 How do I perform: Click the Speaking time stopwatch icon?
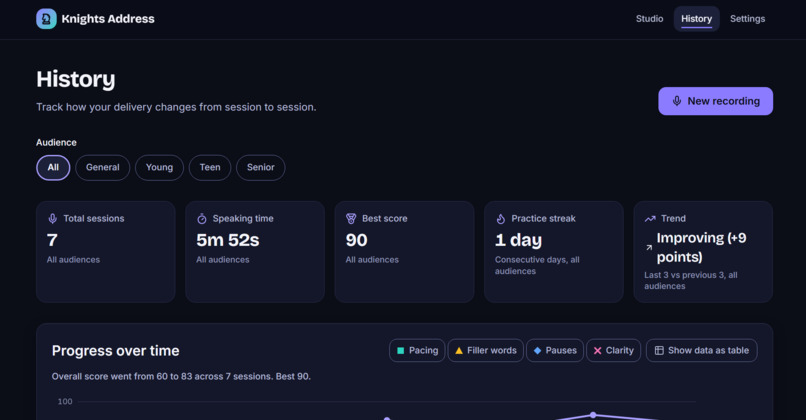(x=202, y=218)
